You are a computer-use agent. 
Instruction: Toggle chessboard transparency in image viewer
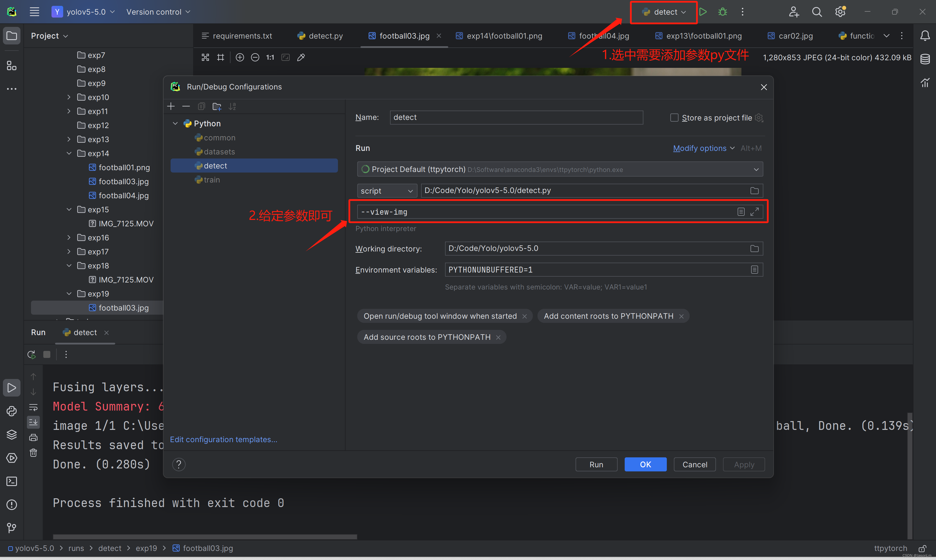tap(205, 57)
